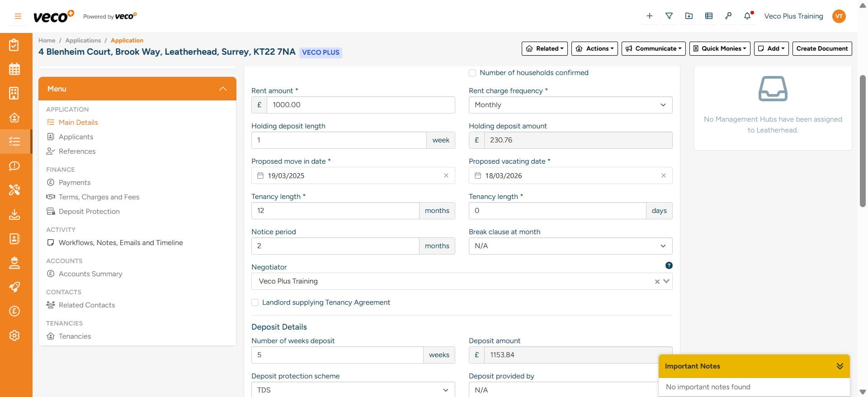Open Terms, Charges and Fees
Viewport: 868px width, 397px height.
tap(99, 197)
